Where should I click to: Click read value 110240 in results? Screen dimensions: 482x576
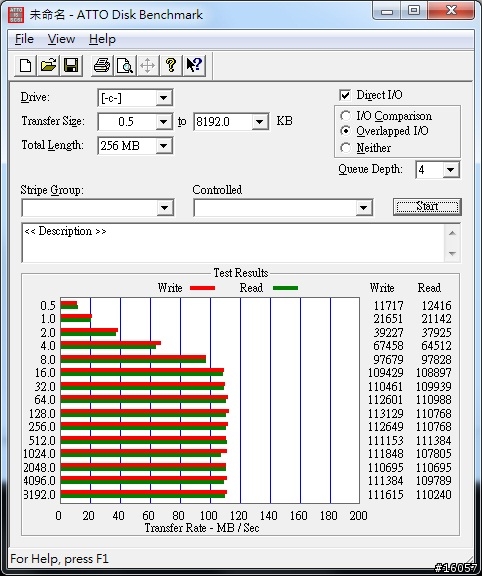click(x=434, y=494)
